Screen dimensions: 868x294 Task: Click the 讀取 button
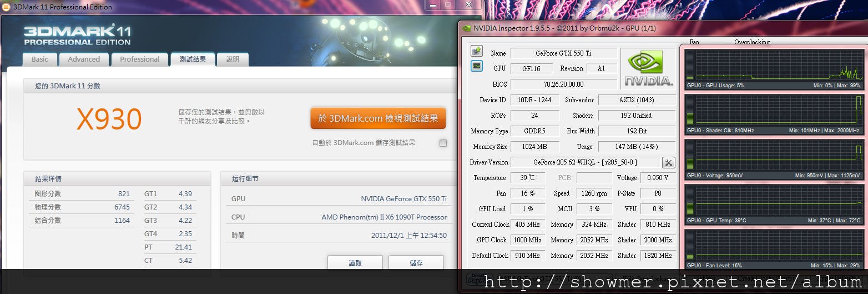[355, 263]
